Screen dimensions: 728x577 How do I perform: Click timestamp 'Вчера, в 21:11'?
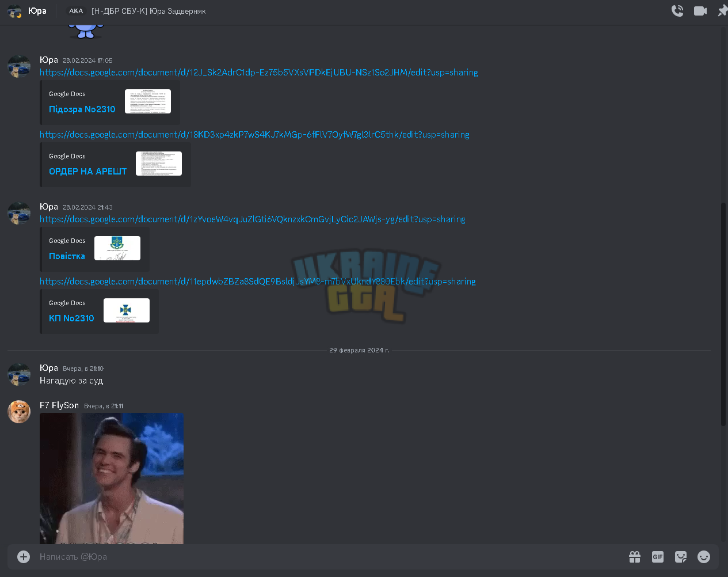[x=104, y=406]
